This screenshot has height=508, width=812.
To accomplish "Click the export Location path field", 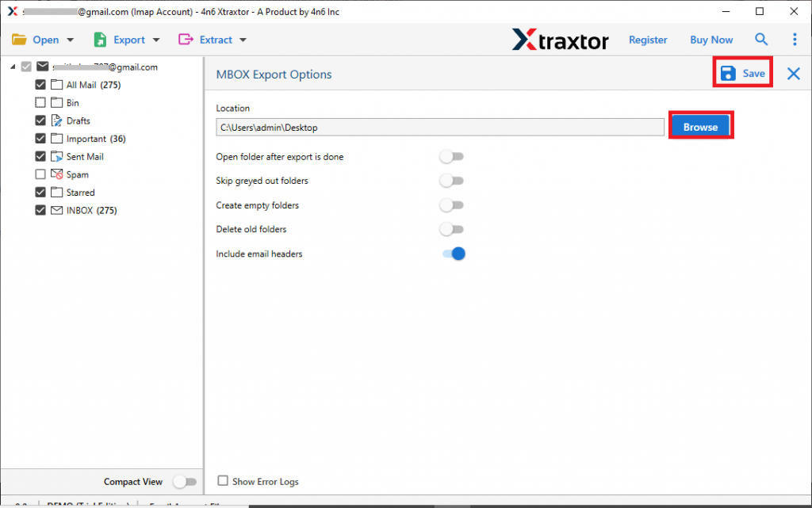I will tap(440, 126).
